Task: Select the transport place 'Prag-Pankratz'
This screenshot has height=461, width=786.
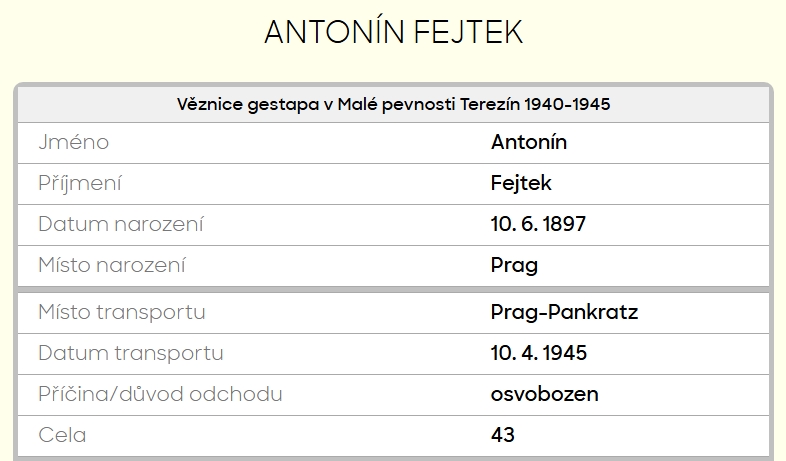Action: coord(564,312)
